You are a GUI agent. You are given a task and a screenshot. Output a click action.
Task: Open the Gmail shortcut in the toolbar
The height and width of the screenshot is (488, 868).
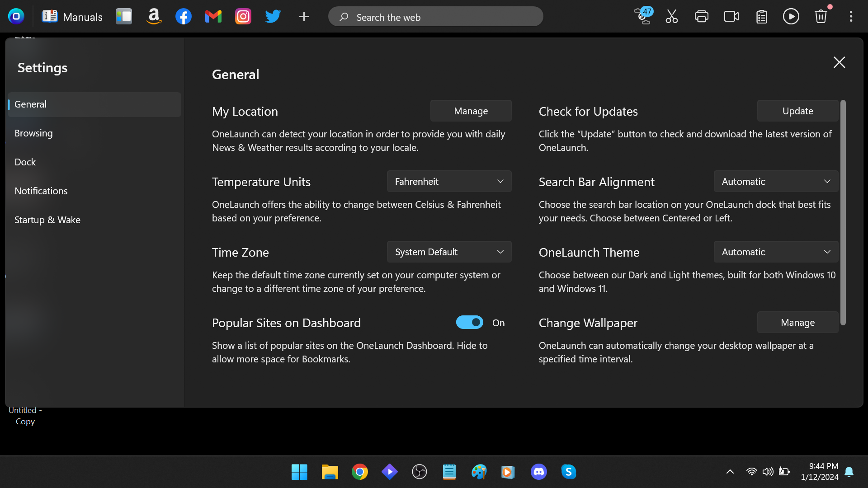click(x=212, y=16)
